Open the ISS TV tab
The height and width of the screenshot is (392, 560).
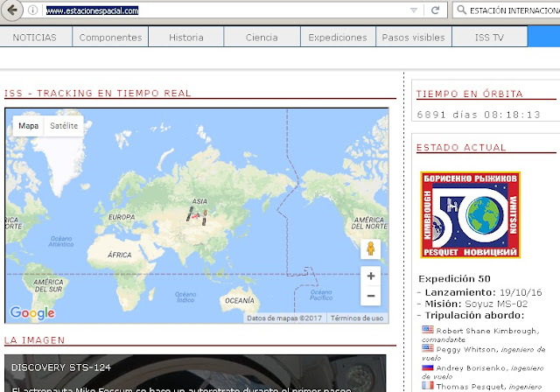489,37
